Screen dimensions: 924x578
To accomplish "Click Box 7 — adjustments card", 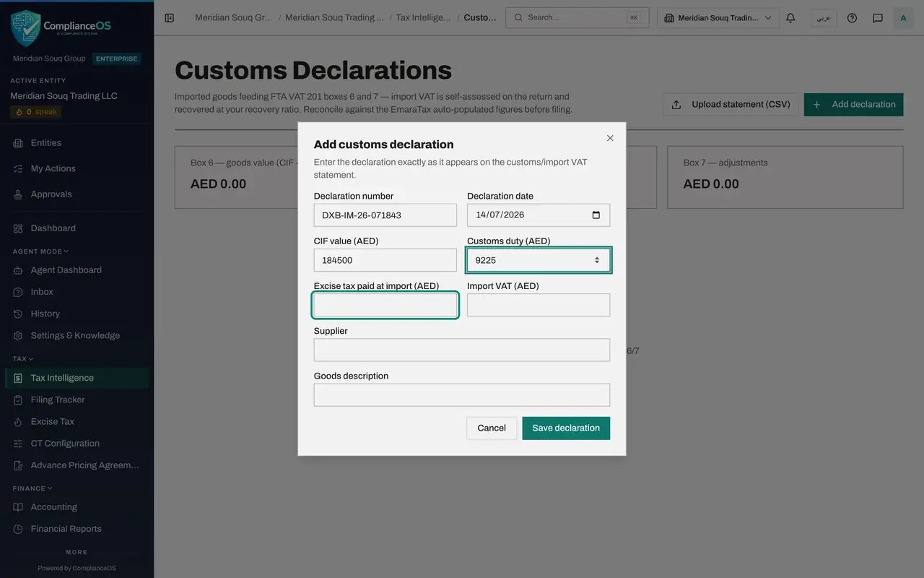I will click(785, 177).
